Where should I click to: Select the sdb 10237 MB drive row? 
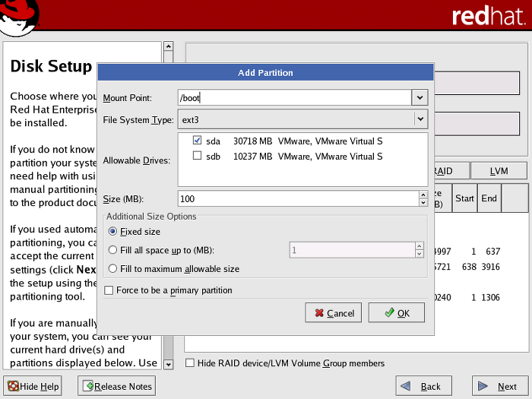302,157
